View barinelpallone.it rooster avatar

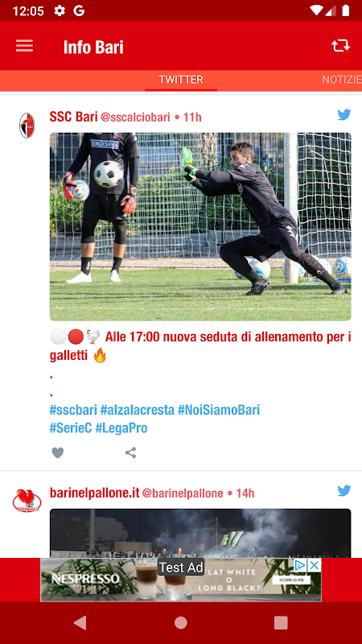point(27,500)
